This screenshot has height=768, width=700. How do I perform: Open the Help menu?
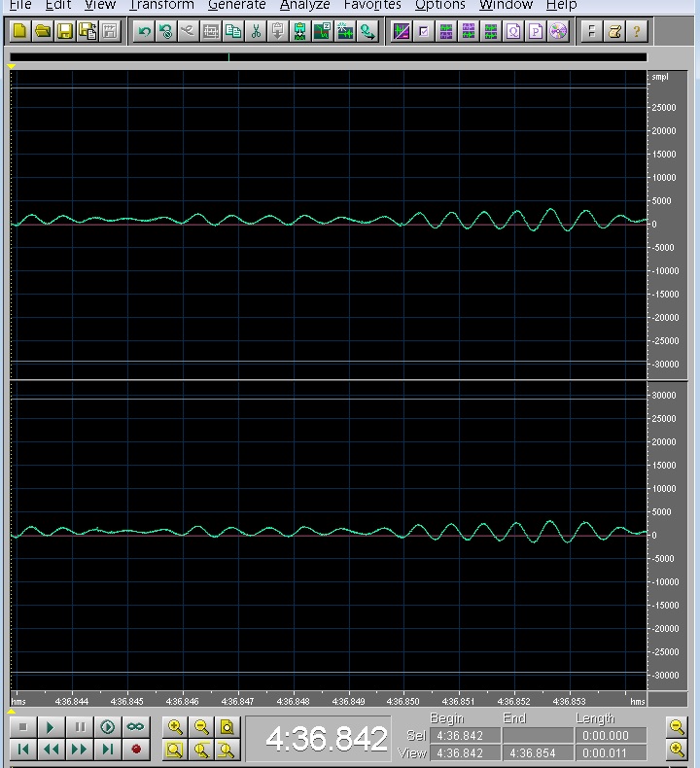coord(561,5)
